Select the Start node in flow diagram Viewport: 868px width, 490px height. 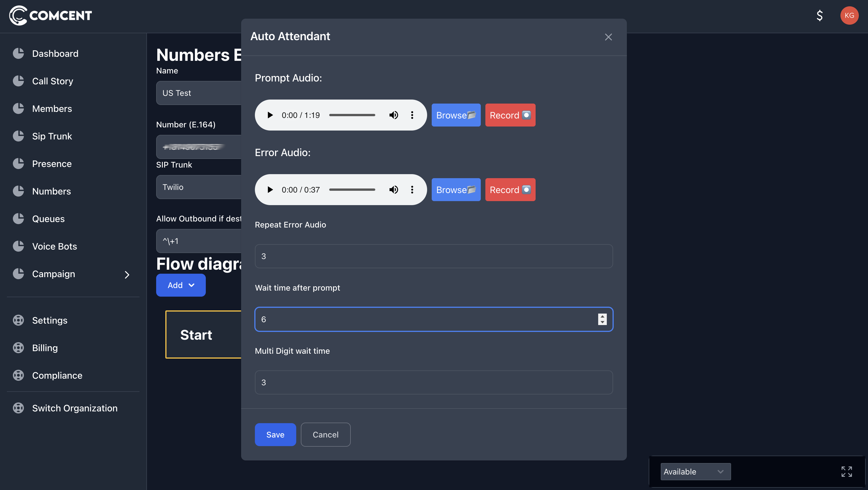coord(204,335)
